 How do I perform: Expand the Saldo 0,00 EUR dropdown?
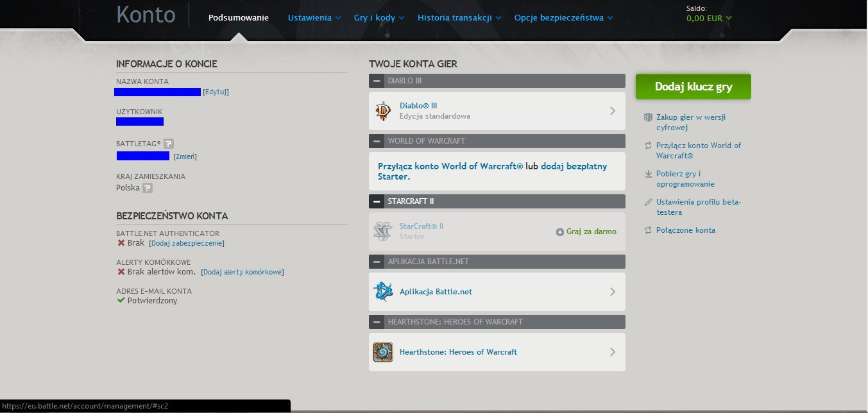[x=709, y=19]
